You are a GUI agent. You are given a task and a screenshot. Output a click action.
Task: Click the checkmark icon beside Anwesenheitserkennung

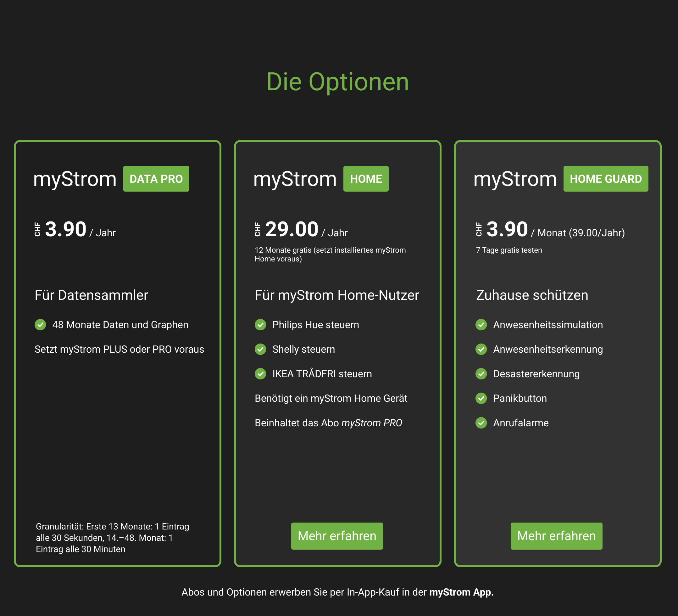click(x=481, y=349)
